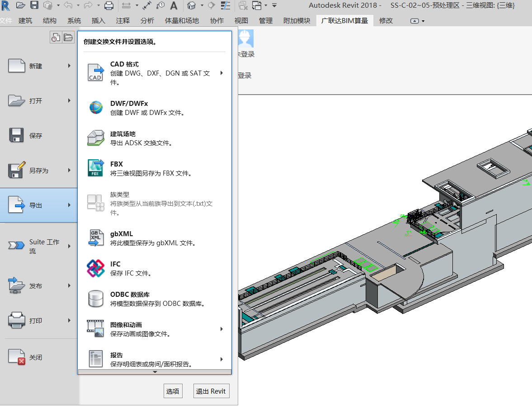Select 另存为 in file menu
The width and height of the screenshot is (532, 409).
coord(38,171)
